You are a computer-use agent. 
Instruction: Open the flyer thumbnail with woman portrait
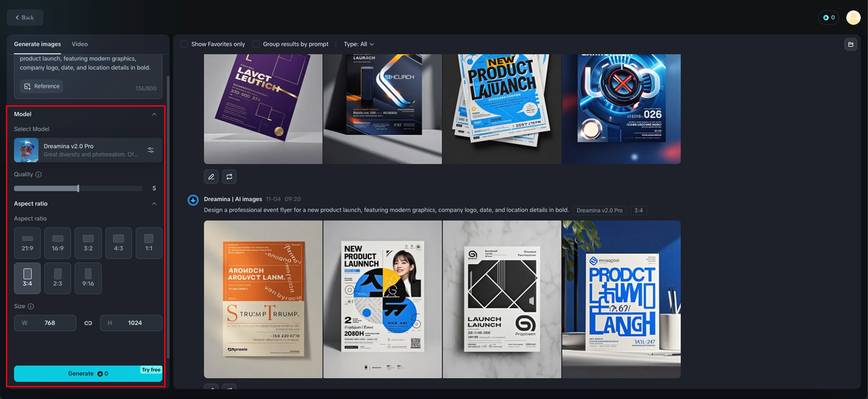click(382, 299)
